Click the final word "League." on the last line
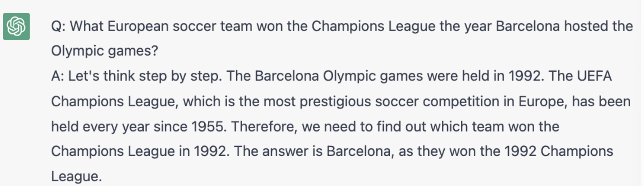The image size is (644, 186). coord(77,177)
